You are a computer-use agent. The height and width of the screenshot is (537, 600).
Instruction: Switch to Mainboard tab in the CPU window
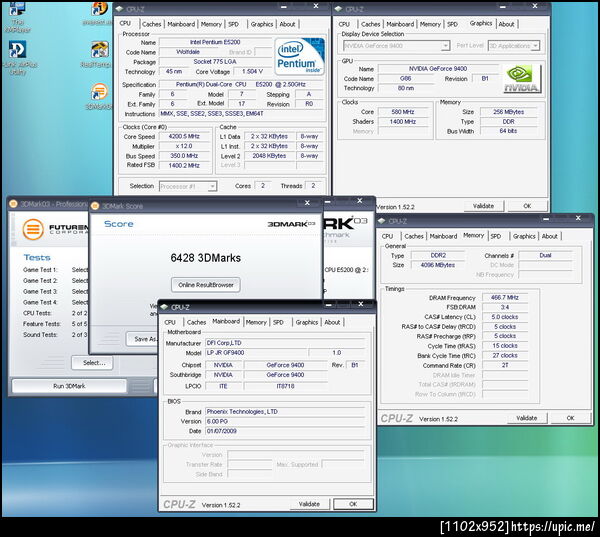[x=181, y=24]
